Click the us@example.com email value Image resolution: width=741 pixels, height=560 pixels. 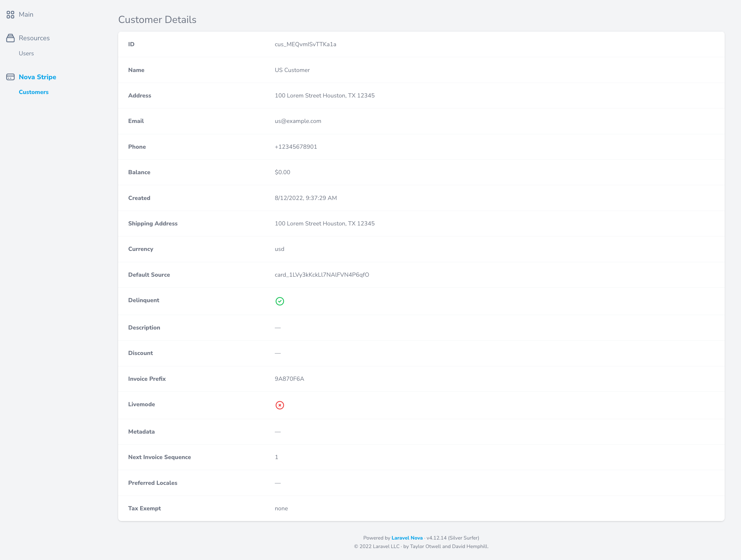pos(298,121)
